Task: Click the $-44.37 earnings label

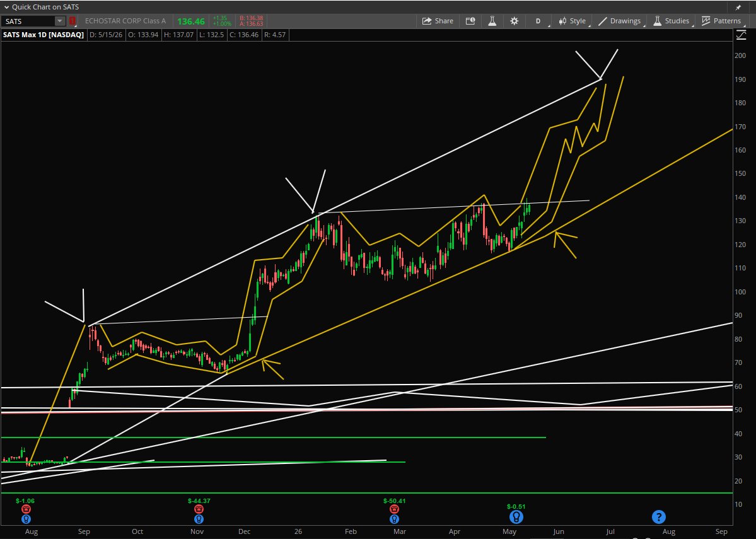Action: coord(199,501)
